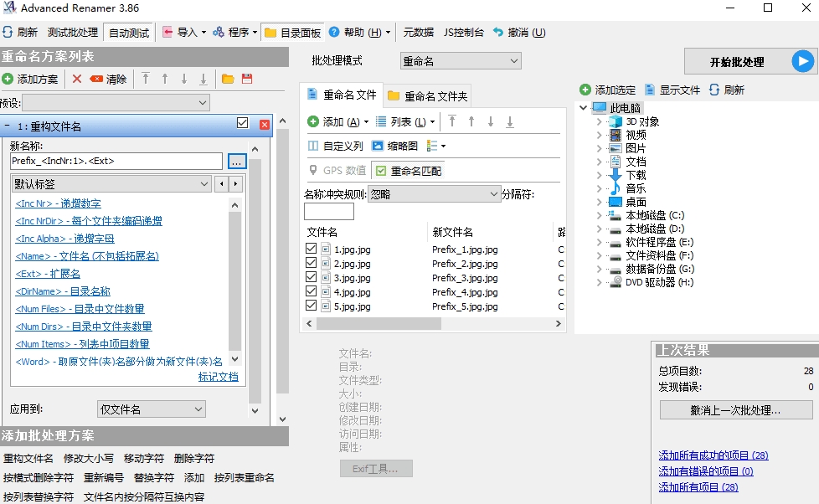The image size is (819, 504).
Task: Click 撤消上一次批处理 button
Action: (736, 410)
